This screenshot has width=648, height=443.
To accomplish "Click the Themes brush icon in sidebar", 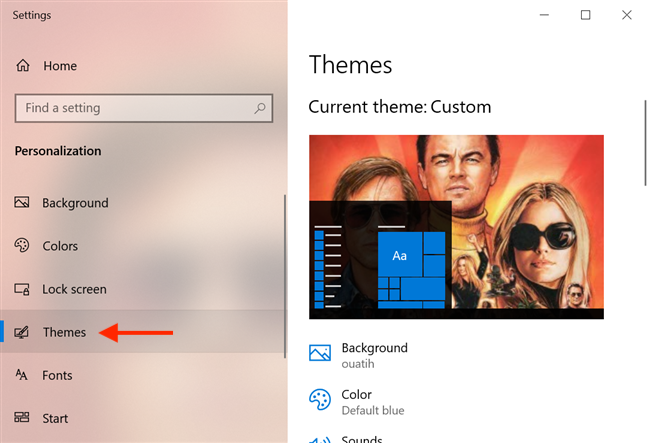I will [21, 332].
